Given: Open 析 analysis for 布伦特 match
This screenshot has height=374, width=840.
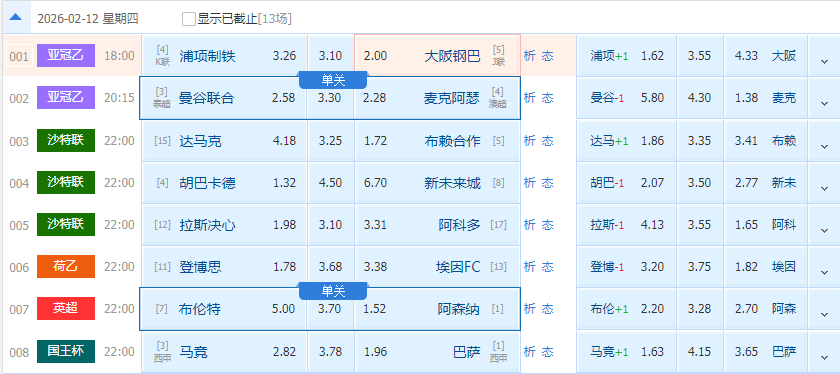Looking at the screenshot, I should (529, 309).
